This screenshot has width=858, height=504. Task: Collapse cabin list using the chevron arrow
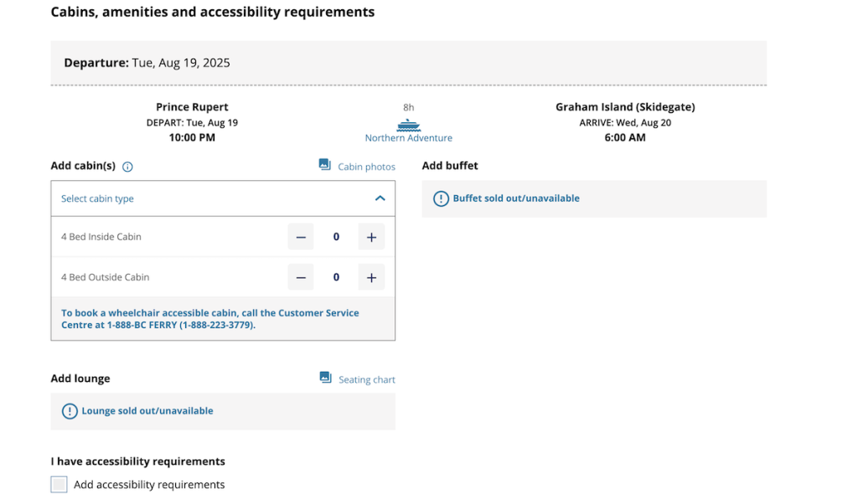[380, 198]
